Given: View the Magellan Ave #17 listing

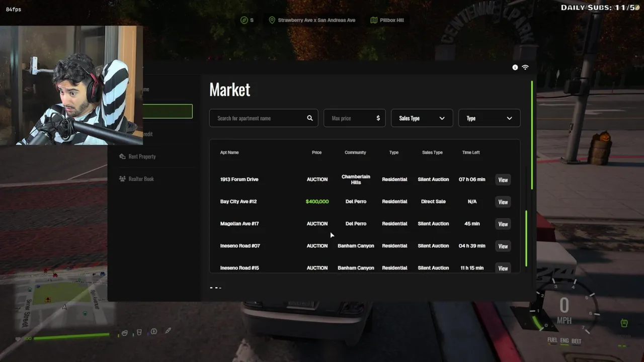Looking at the screenshot, I should (x=503, y=224).
